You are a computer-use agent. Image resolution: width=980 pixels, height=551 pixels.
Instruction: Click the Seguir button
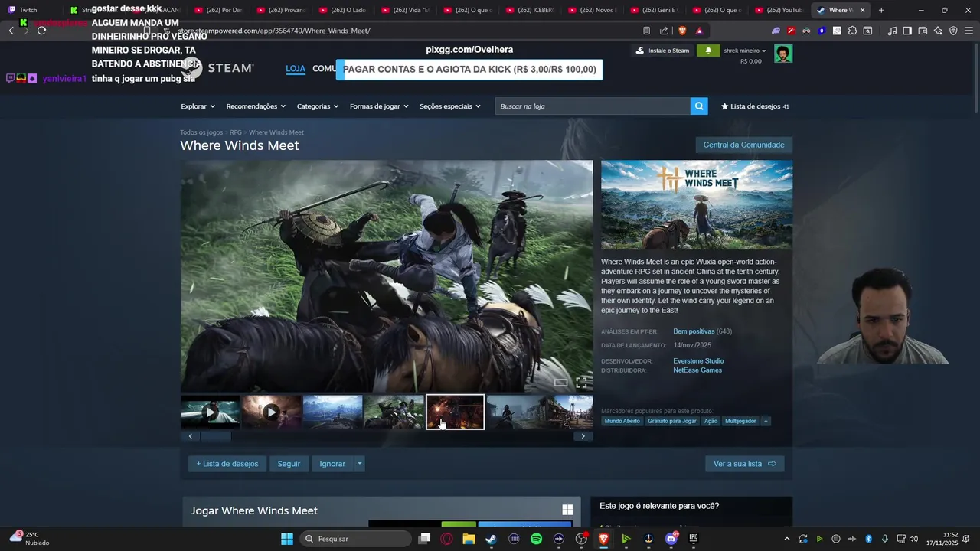point(289,464)
